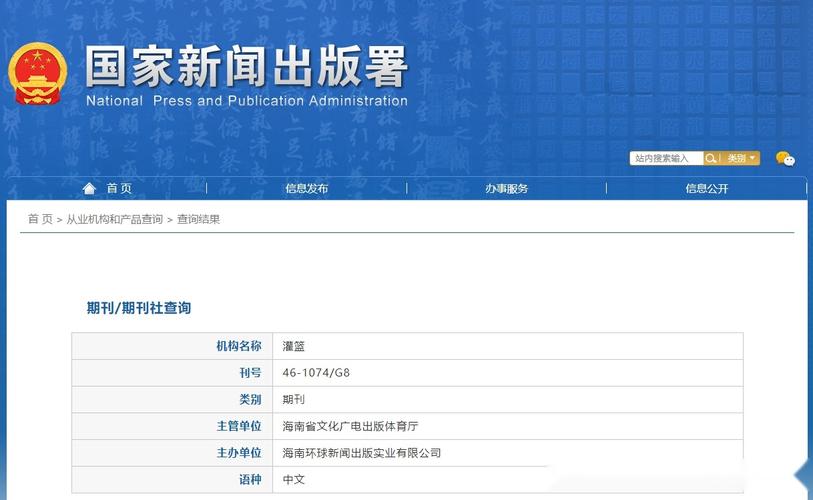The height and width of the screenshot is (500, 813).
Task: Select the 期刊 category value
Action: 293,399
